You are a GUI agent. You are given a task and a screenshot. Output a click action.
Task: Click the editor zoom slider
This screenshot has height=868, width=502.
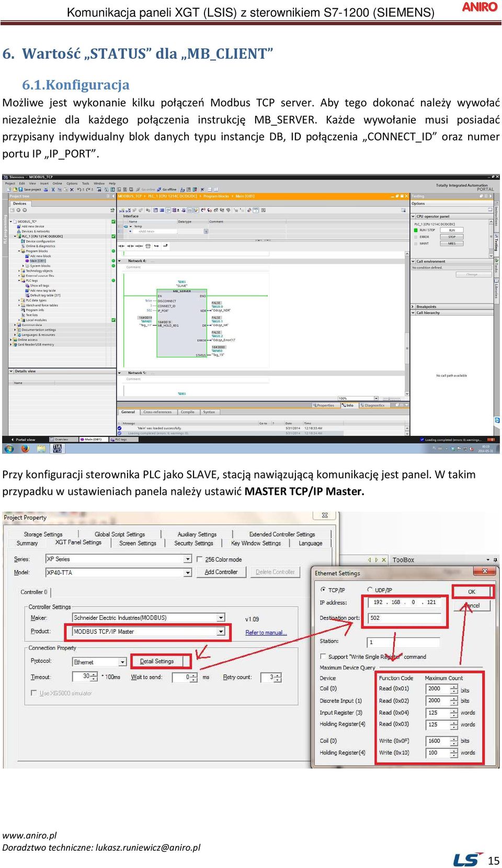tap(392, 398)
